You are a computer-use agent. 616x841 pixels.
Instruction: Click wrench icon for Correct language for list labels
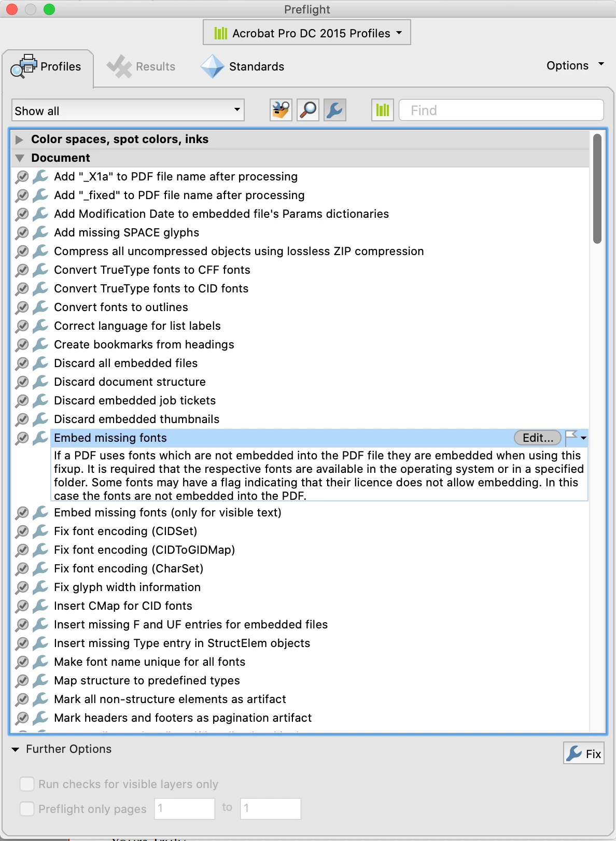click(40, 326)
